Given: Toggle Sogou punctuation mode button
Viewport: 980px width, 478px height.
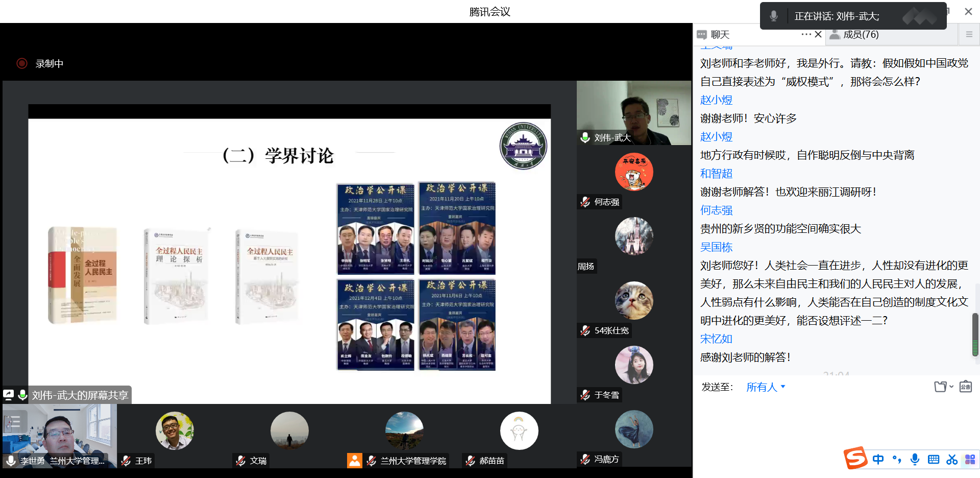Looking at the screenshot, I should pos(896,459).
